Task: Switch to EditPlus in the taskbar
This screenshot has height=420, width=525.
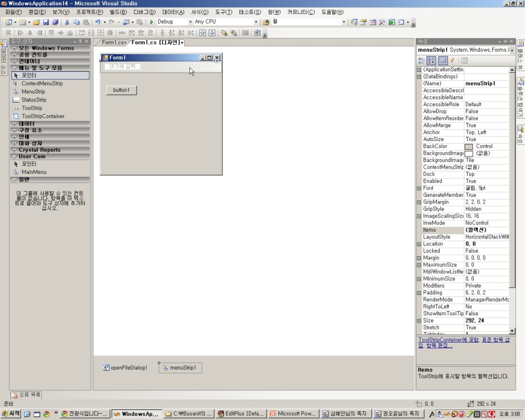Action: pos(241,414)
